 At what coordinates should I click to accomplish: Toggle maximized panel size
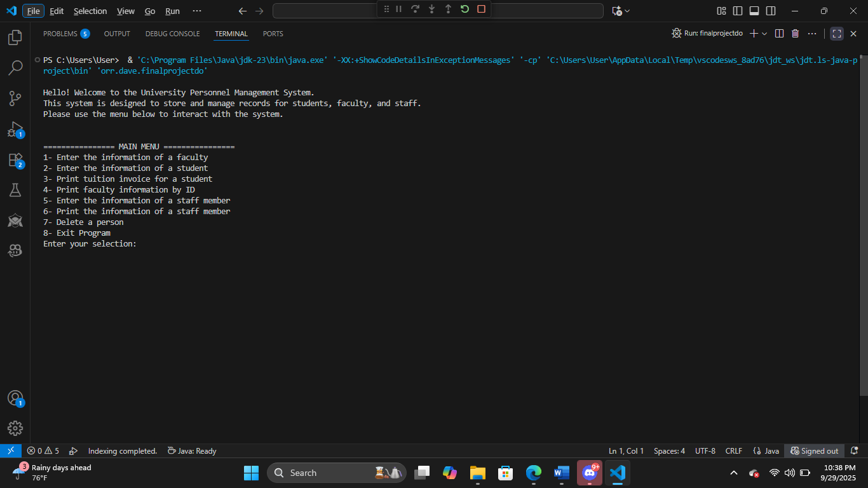837,34
